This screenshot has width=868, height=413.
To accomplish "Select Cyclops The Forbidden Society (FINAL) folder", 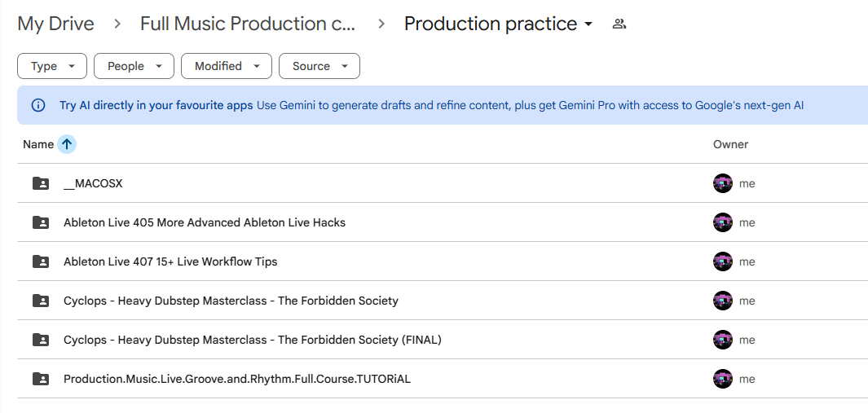I will coord(253,340).
